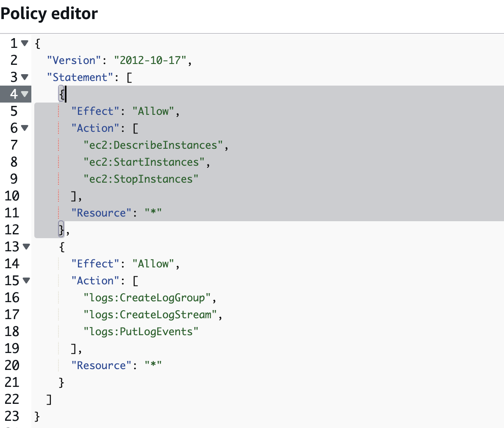Click the closing bracket on line 19
This screenshot has width=504, height=428.
pos(74,349)
